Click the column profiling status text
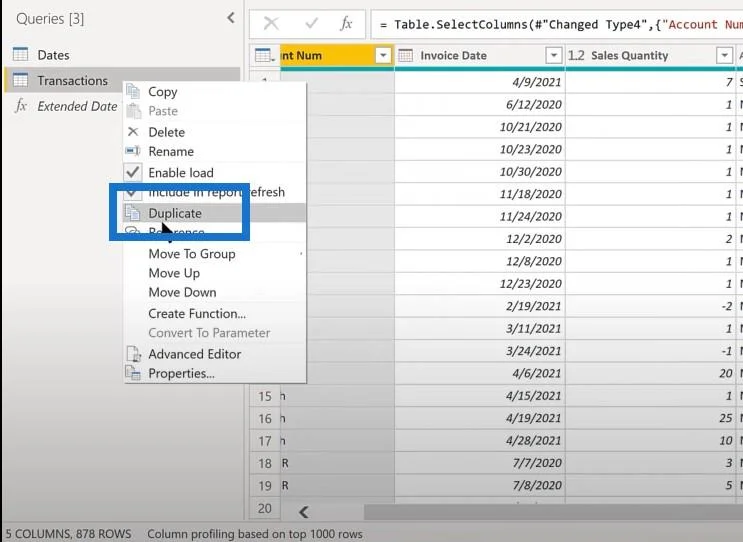The height and width of the screenshot is (542, 743). point(255,534)
